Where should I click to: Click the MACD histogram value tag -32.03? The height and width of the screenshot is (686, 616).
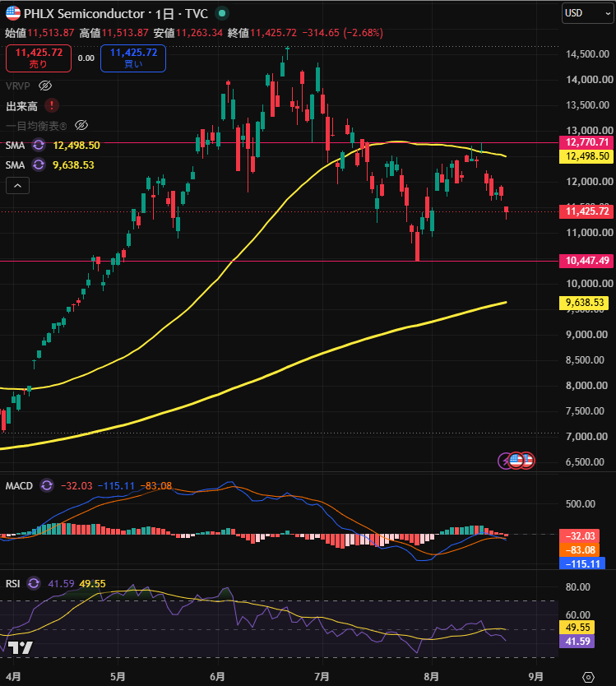(579, 536)
